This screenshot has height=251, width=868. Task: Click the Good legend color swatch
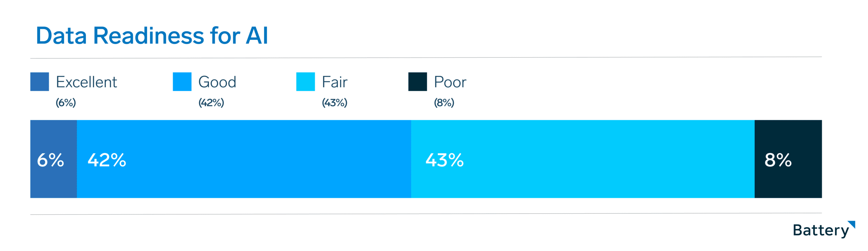point(182,82)
